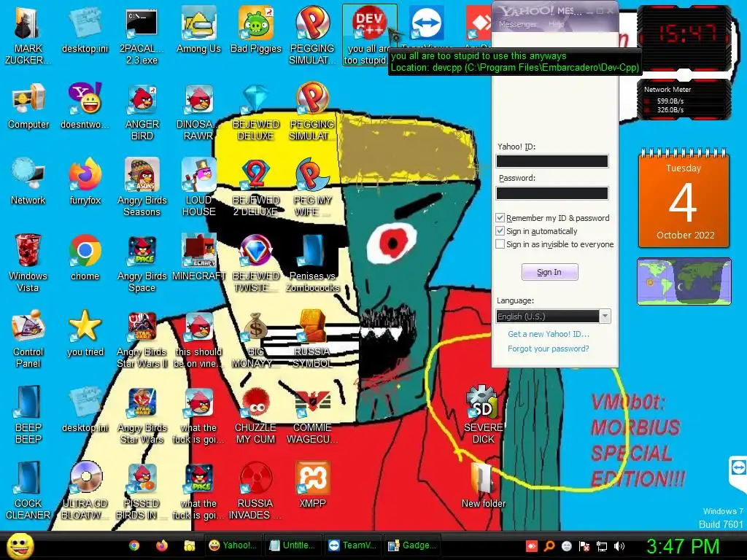Open the BEJEWED TWISTE shortcut
Image resolution: width=747 pixels, height=560 pixels.
(x=255, y=262)
